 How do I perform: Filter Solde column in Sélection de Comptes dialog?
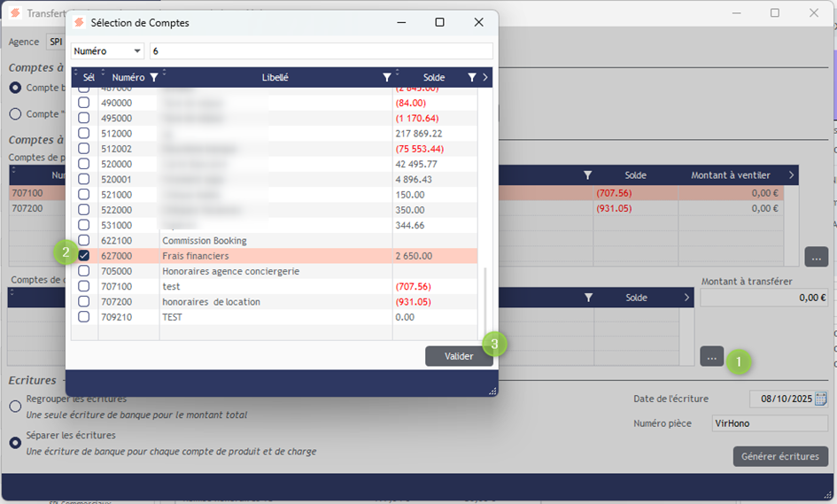point(472,78)
